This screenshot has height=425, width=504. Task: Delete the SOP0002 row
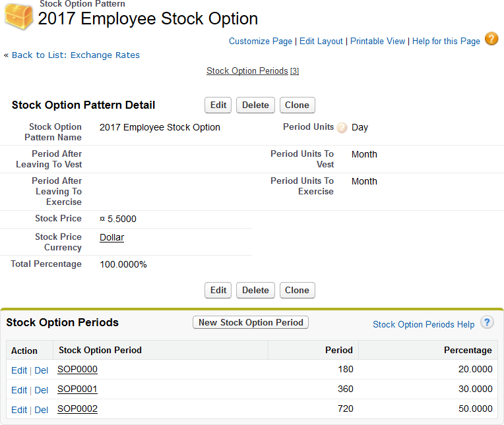click(41, 410)
